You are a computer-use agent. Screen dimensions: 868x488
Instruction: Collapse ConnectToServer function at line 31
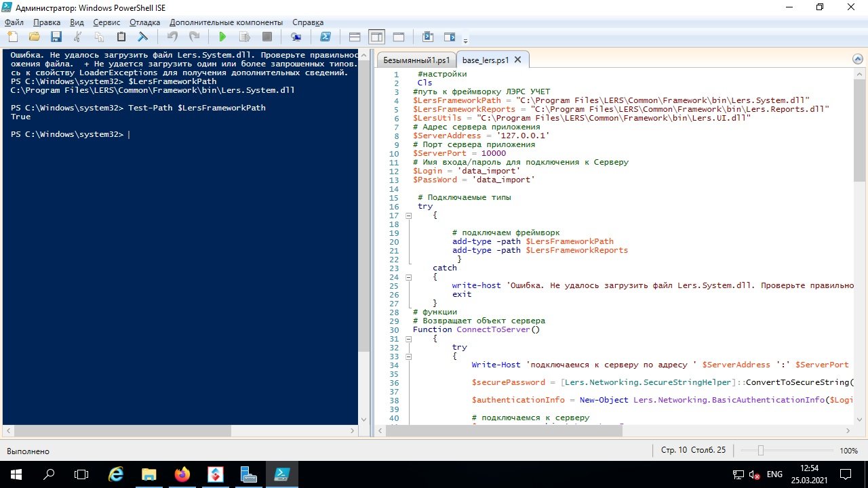[x=408, y=339]
